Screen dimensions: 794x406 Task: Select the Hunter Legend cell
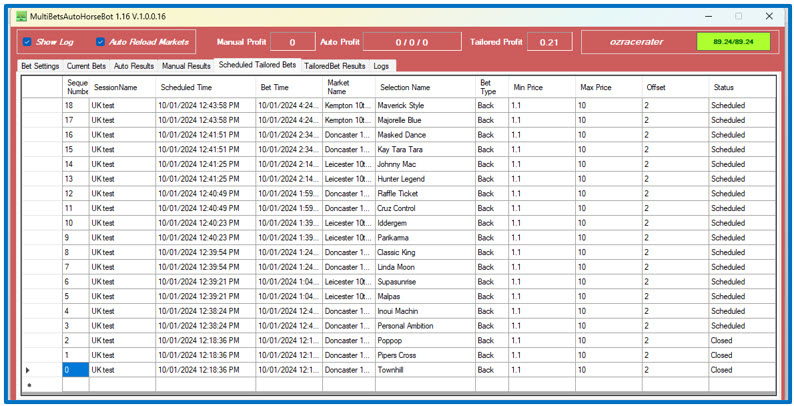[425, 179]
